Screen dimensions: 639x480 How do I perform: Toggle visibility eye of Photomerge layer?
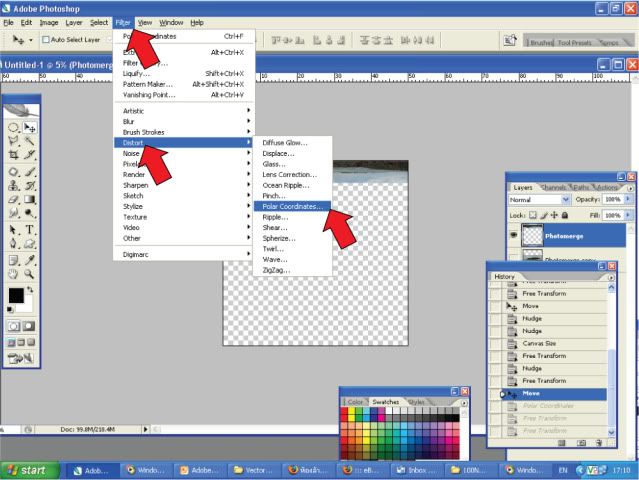pyautogui.click(x=514, y=235)
